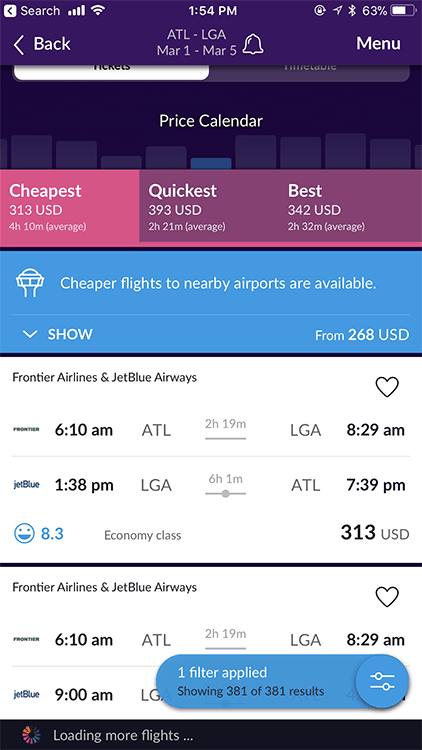
Task: Open the filter sliders icon button
Action: [x=383, y=681]
